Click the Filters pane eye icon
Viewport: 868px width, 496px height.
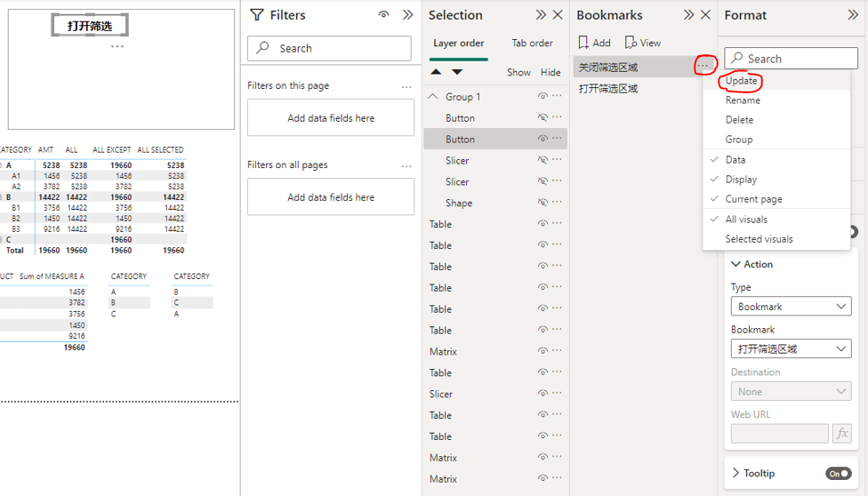tap(383, 15)
